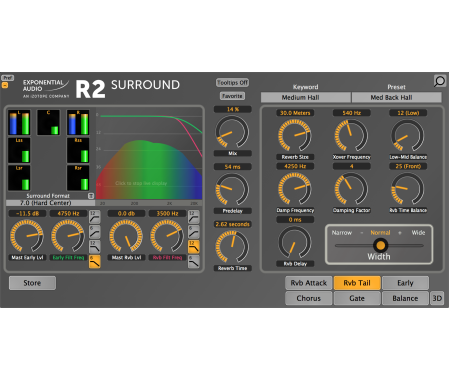The height and width of the screenshot is (380, 450).
Task: Click the 0 ms Rvb Delay value
Action: coord(295,220)
